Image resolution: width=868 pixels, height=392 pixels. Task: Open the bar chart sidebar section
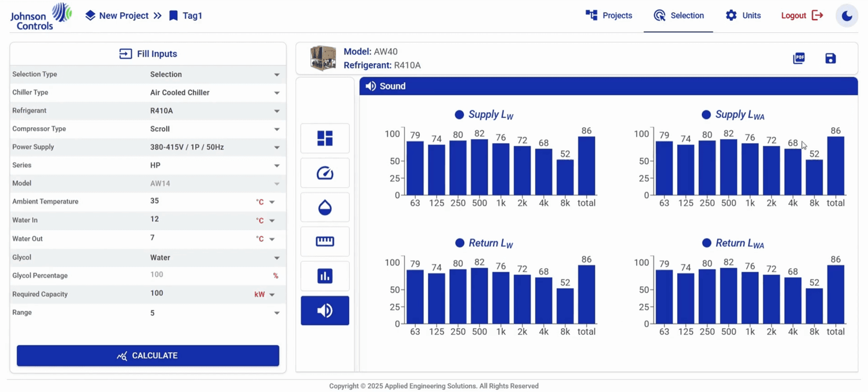(x=325, y=276)
